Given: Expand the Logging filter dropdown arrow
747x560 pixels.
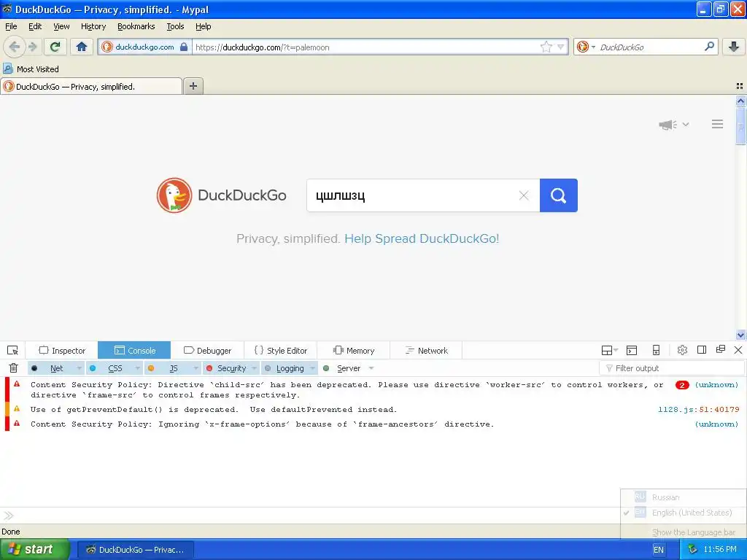Looking at the screenshot, I should 312,368.
